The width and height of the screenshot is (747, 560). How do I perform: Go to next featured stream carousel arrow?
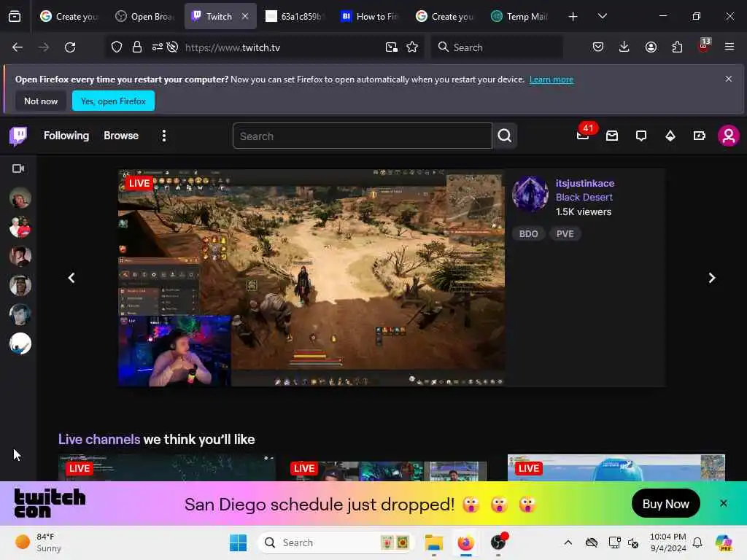[x=712, y=278]
